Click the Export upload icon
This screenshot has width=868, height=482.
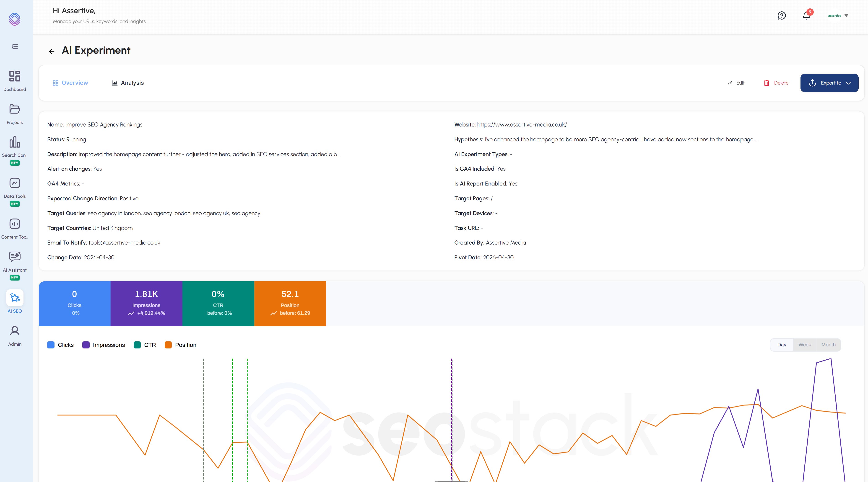pos(812,83)
